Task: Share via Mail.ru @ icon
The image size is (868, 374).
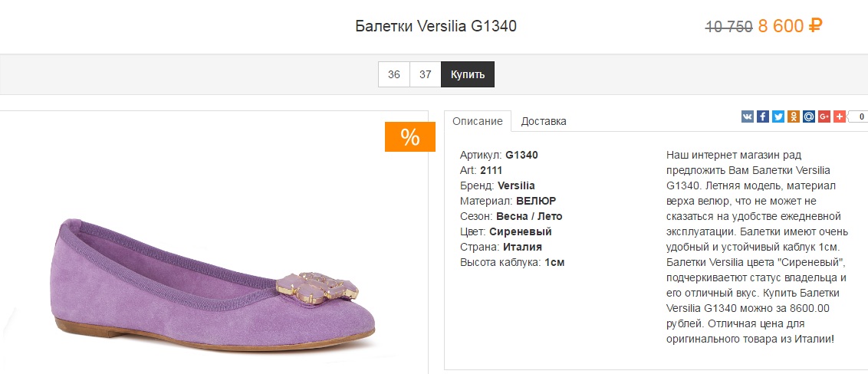Action: 809,116
